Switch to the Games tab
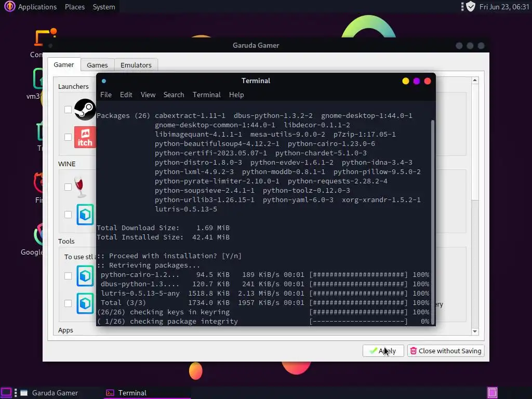This screenshot has width=532, height=399. click(x=97, y=65)
